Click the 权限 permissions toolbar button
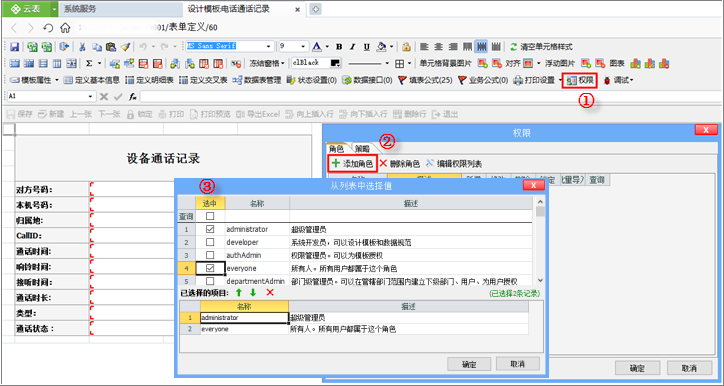This screenshot has width=724, height=386. [580, 80]
